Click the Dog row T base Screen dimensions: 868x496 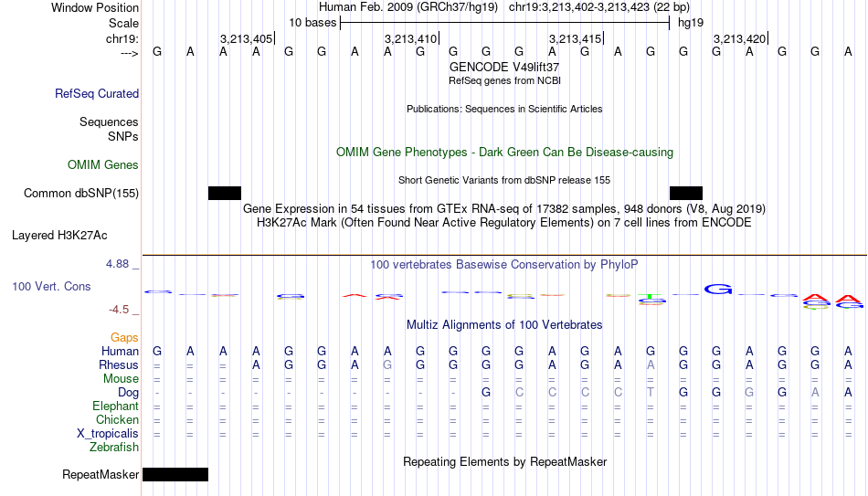651,393
